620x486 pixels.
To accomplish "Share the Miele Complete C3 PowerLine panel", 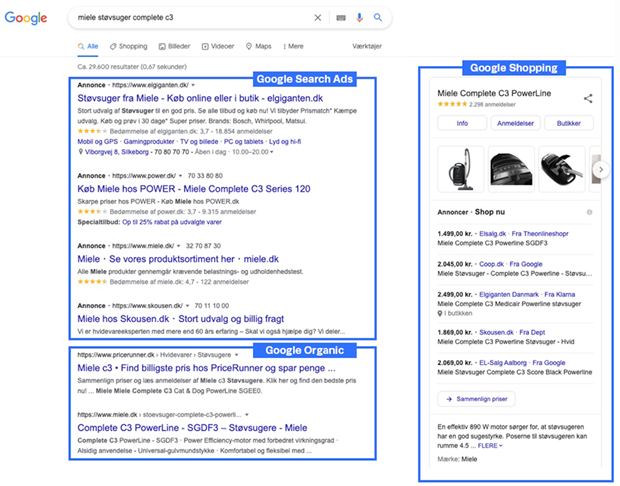I will tap(588, 98).
